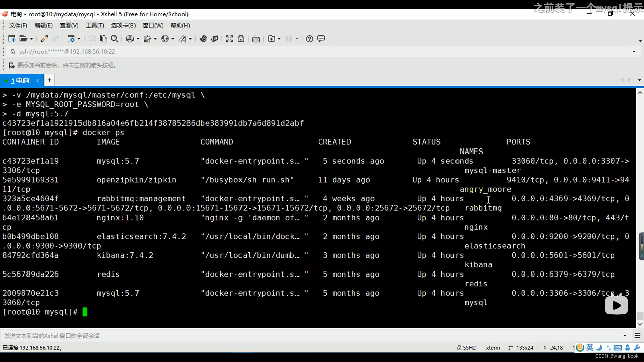Click the IME soft keyboard icon
Screen dimensions: 644x362
click(618, 348)
